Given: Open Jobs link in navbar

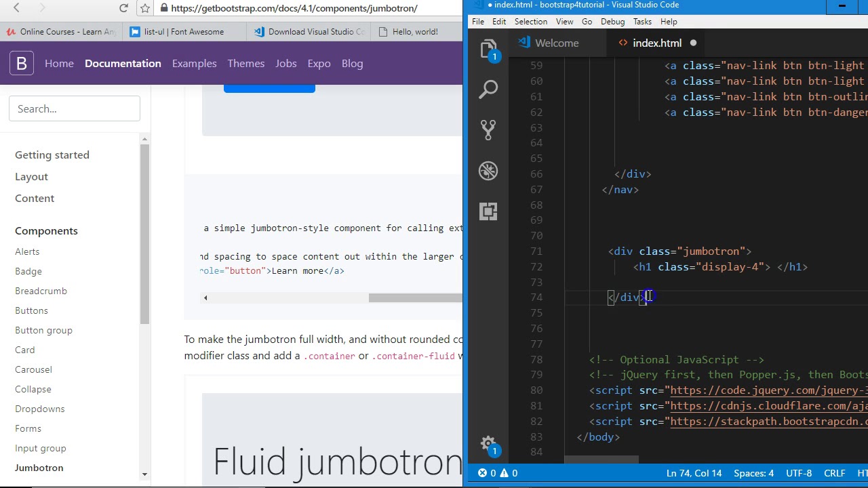Looking at the screenshot, I should pos(285,63).
